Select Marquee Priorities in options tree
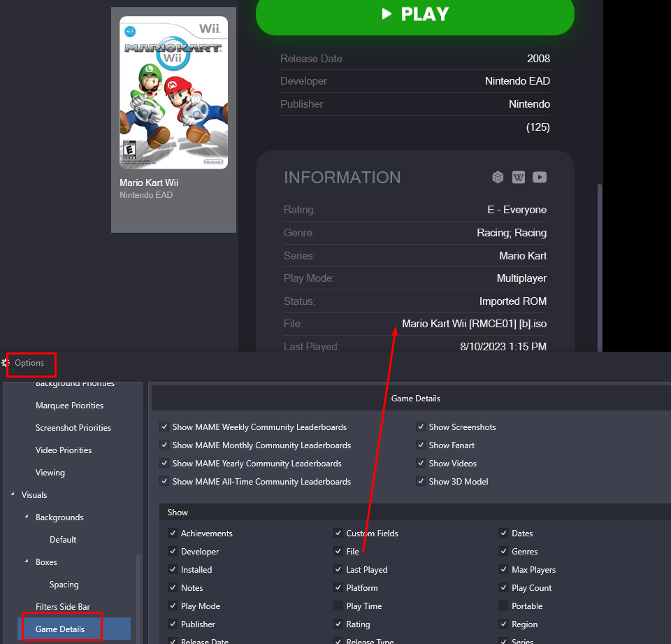Viewport: 671px width, 644px height. coord(69,406)
